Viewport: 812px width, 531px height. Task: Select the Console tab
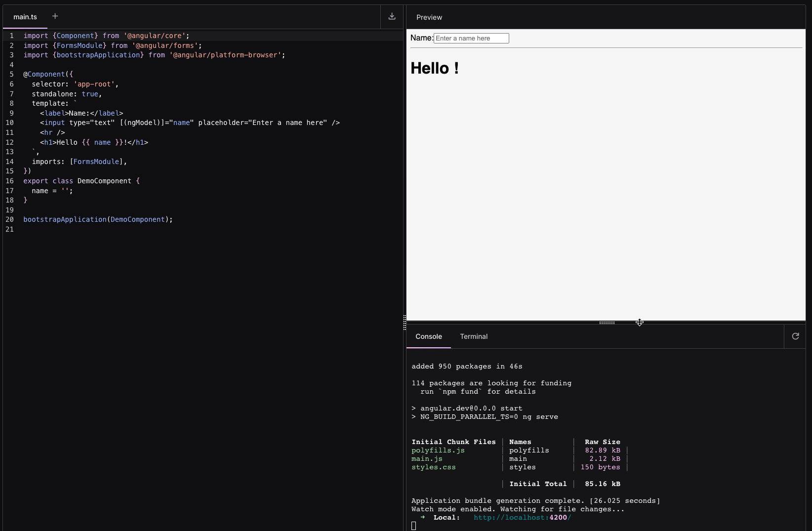click(428, 336)
